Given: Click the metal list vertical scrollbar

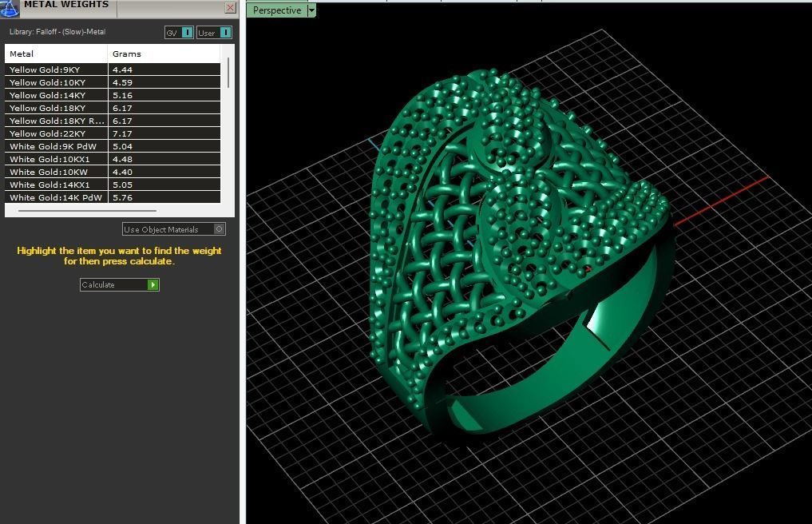Looking at the screenshot, I should (228, 73).
